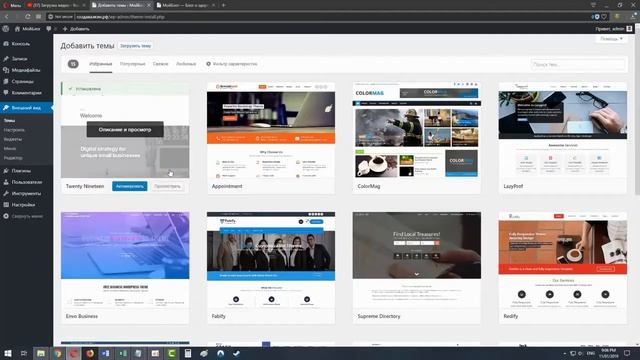Click the browser back arrow
The image size is (640, 360).
point(7,17)
